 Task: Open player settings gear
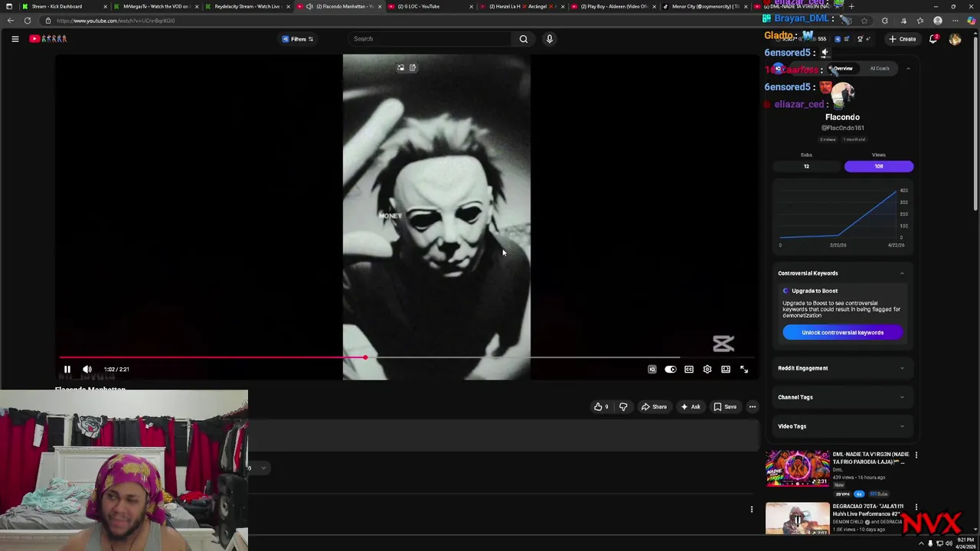(707, 370)
